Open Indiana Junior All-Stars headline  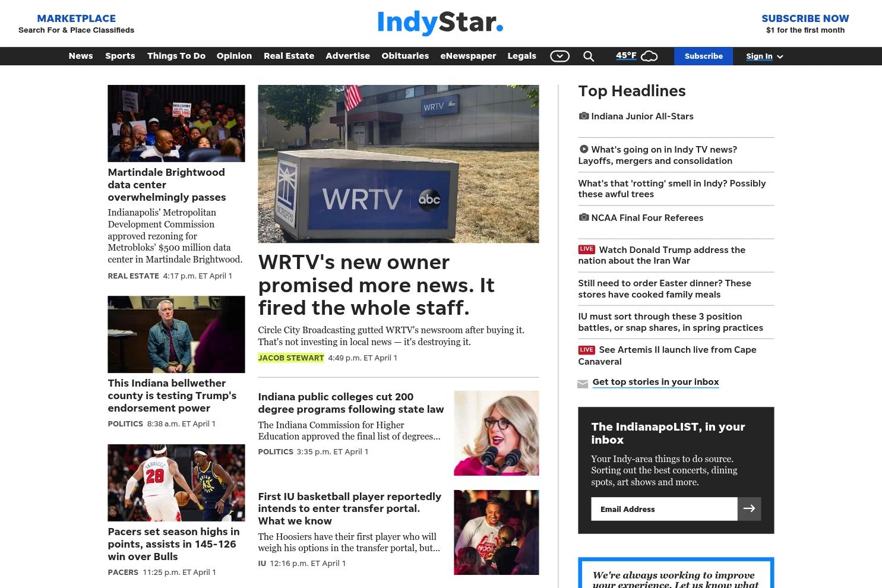point(642,116)
